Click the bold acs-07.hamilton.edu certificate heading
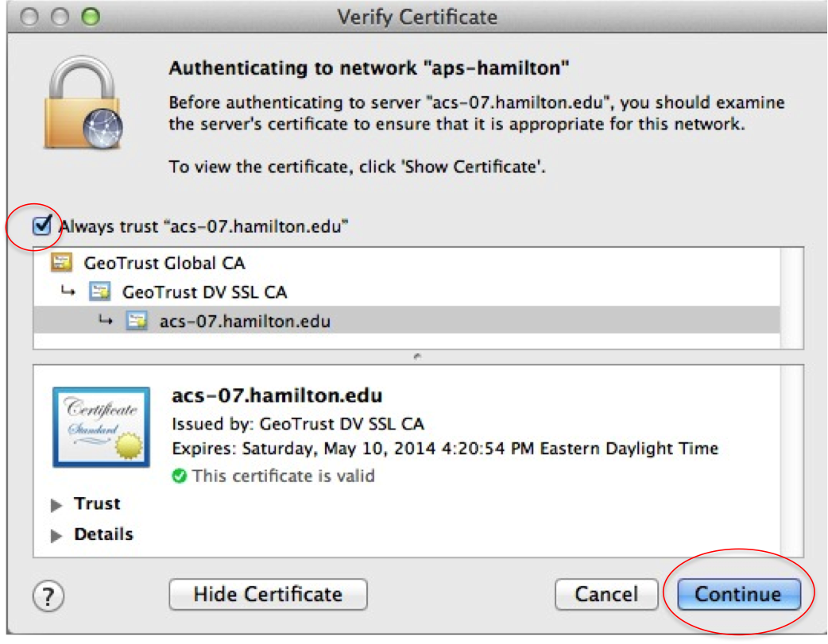828x644 pixels. (277, 395)
